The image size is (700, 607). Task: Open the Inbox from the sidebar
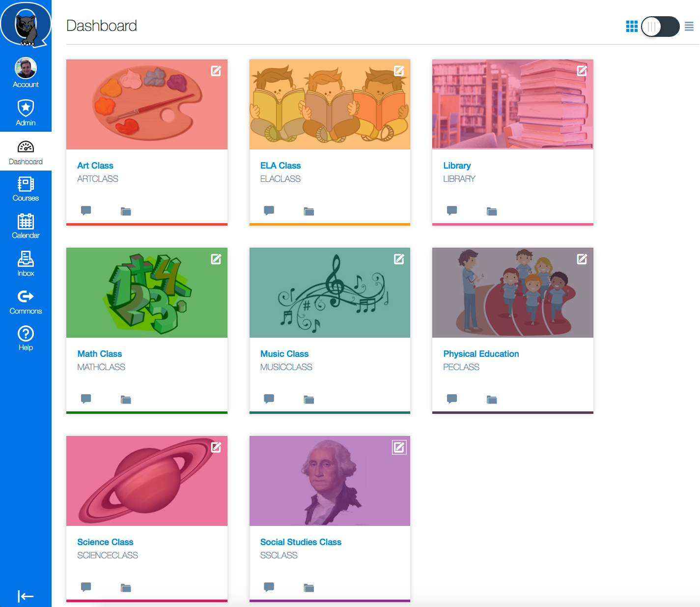[x=26, y=264]
